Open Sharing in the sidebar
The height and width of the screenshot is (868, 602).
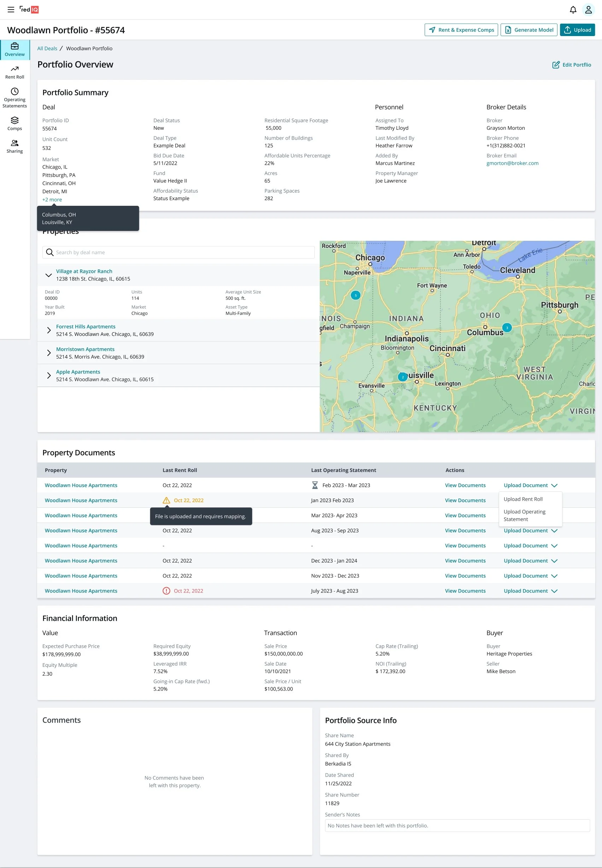coord(15,146)
